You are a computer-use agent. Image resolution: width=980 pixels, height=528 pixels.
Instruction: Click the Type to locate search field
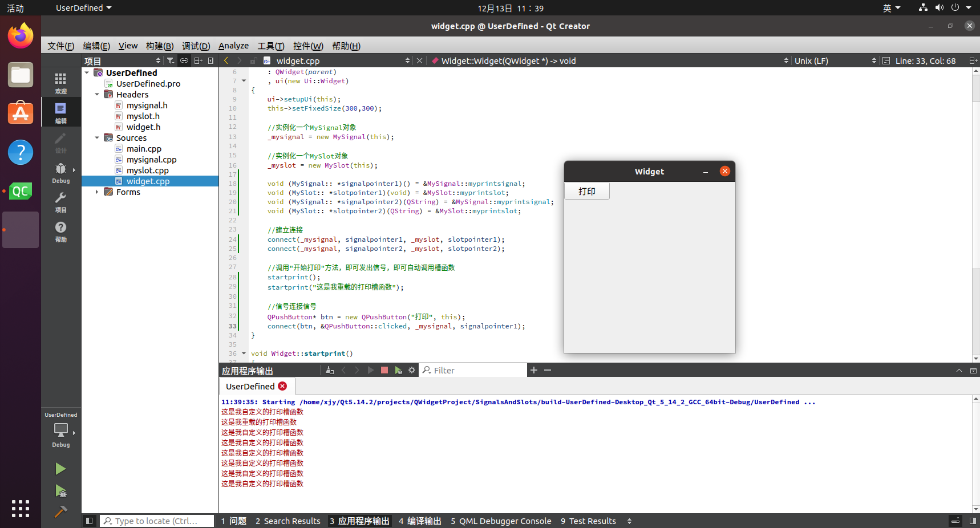pos(157,521)
